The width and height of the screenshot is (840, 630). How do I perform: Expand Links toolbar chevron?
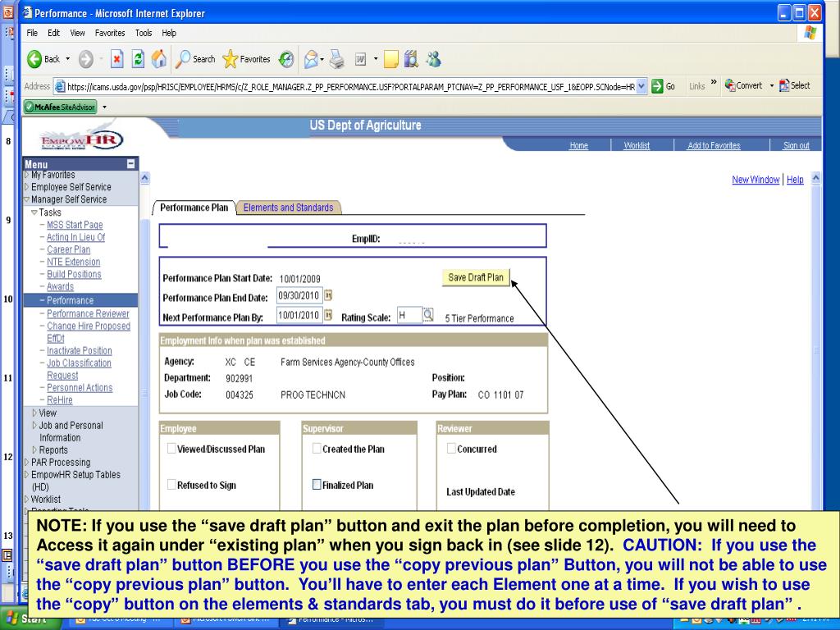tap(714, 83)
